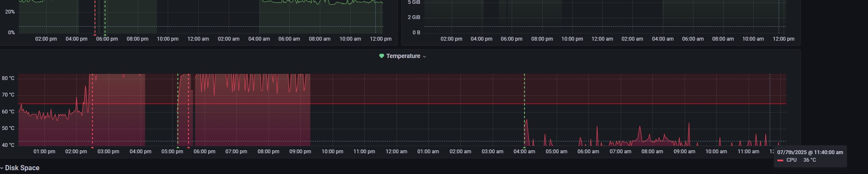Click the 08:00 pm label under the GiB graph
Viewport: 868px width, 174px height.
coord(542,39)
